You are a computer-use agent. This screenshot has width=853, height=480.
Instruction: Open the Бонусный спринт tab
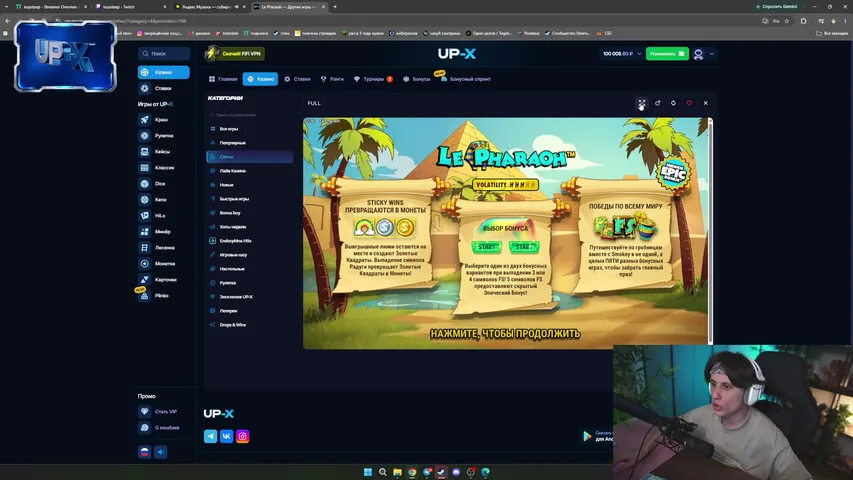tap(466, 79)
